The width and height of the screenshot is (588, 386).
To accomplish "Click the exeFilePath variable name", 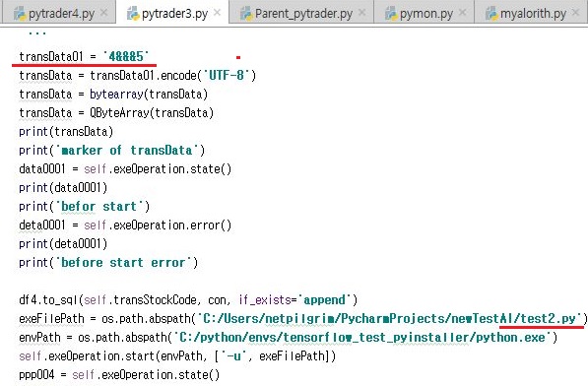I will [51, 319].
